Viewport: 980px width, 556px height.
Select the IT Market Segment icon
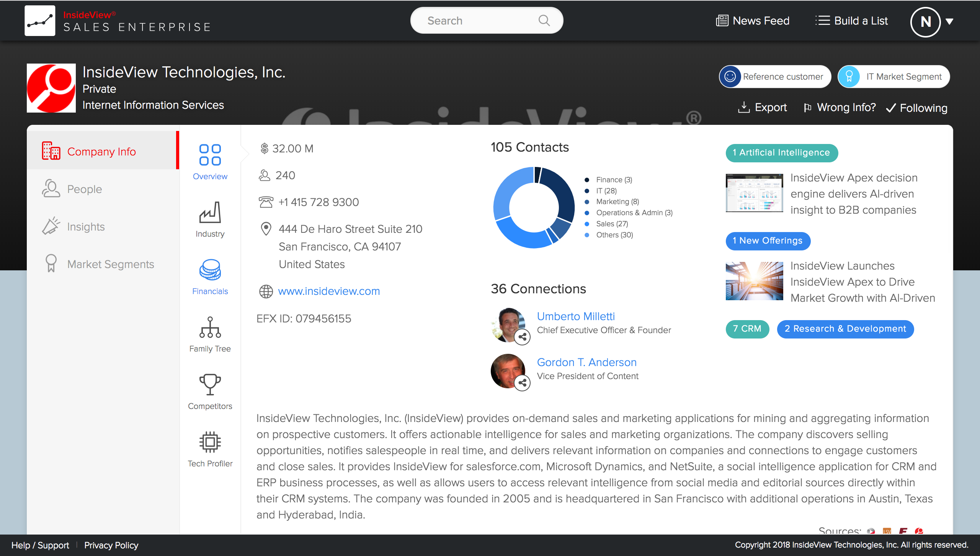point(849,76)
